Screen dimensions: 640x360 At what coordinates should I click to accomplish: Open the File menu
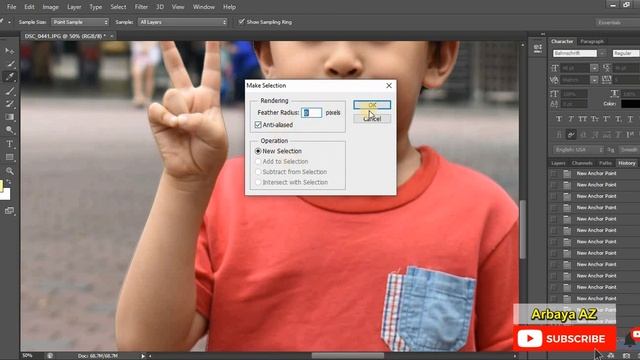(11, 7)
